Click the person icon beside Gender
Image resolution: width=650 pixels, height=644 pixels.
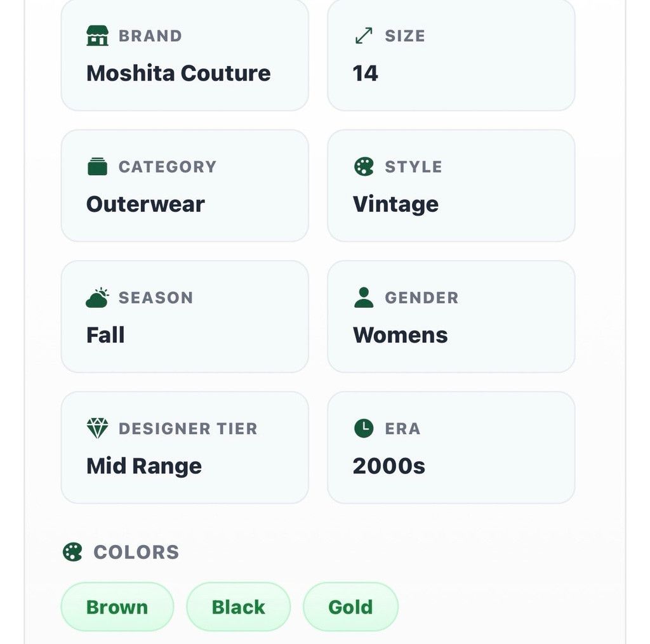click(x=364, y=298)
